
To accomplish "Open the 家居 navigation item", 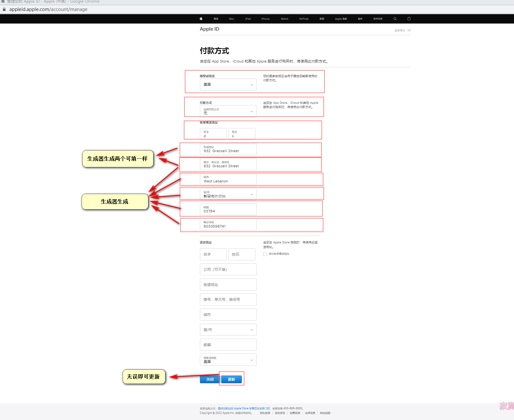I will pos(322,19).
